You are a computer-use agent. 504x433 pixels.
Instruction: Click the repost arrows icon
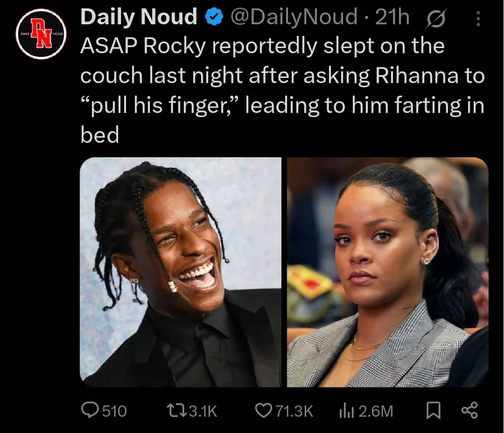(x=176, y=411)
